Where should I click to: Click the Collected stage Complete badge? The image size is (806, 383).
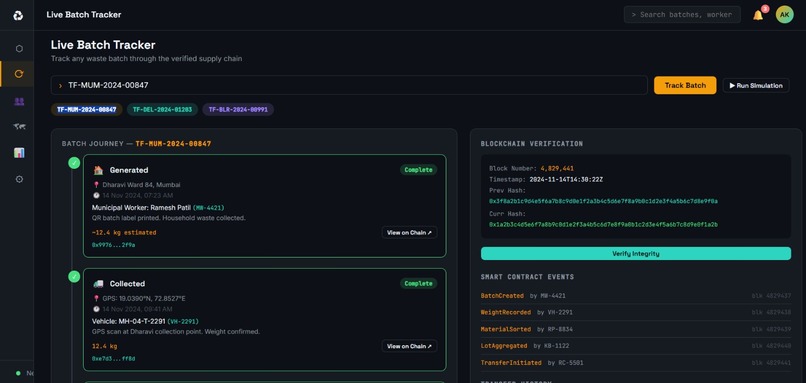point(418,284)
